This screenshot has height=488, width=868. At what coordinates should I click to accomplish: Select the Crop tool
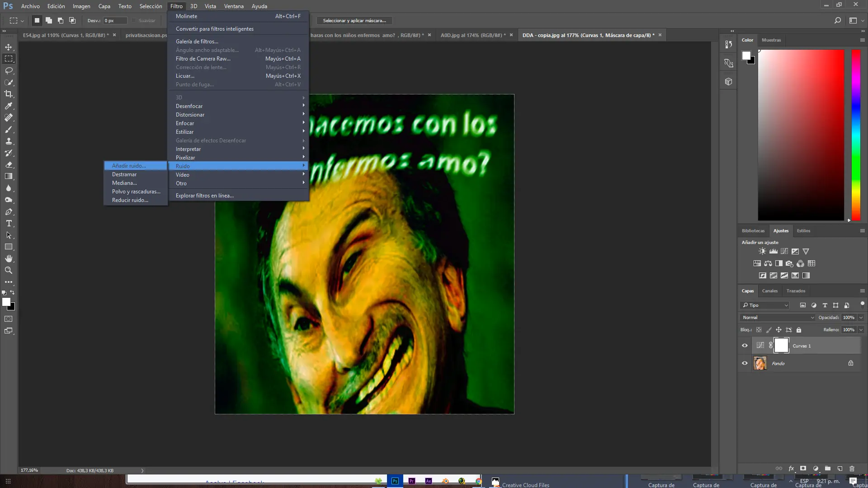click(9, 94)
